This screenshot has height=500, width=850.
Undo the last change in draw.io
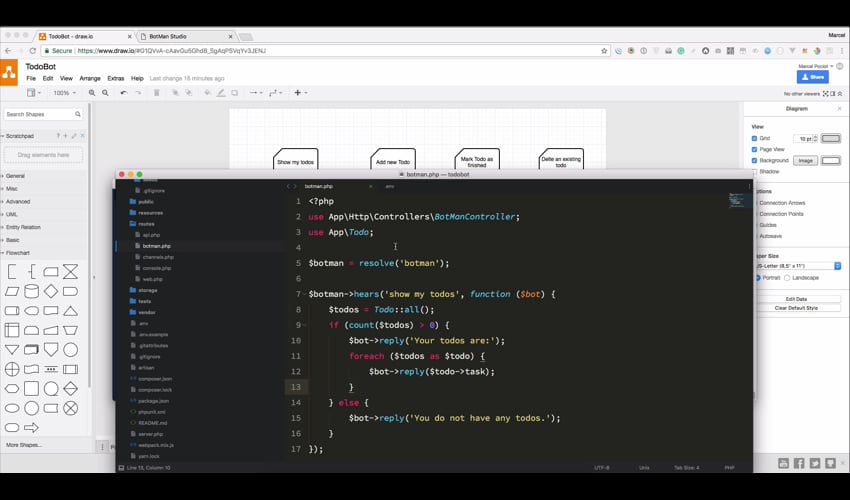click(124, 93)
